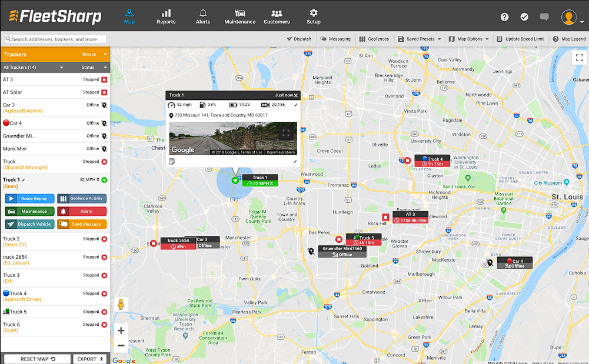Switch to the Reports tab
The width and height of the screenshot is (589, 364).
click(x=166, y=16)
